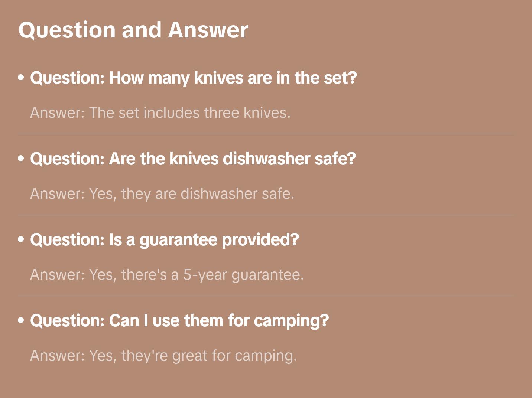This screenshot has height=398, width=532.
Task: Open the "Is a guarantee provided?" question
Action: pos(165,240)
